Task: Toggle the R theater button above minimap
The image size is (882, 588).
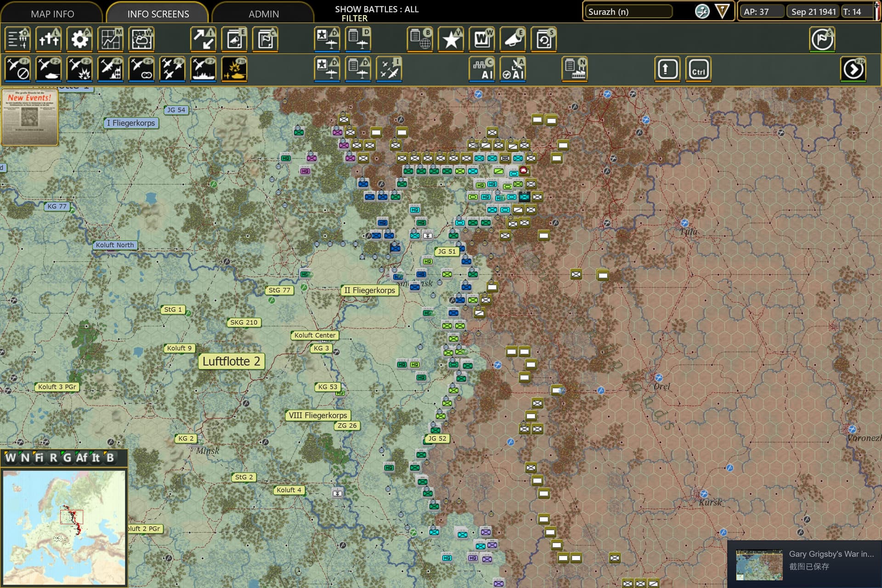Action: (x=53, y=458)
